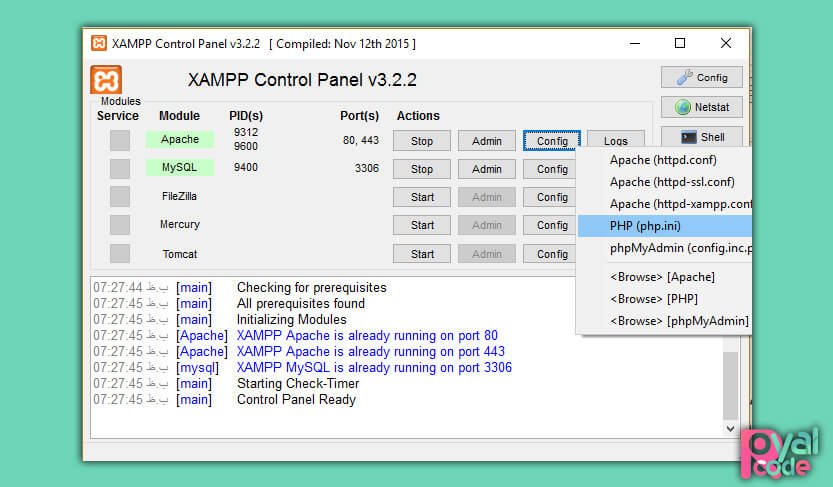Image resolution: width=833 pixels, height=487 pixels.
Task: Click the XAMPP logo in the panel header
Action: point(106,80)
